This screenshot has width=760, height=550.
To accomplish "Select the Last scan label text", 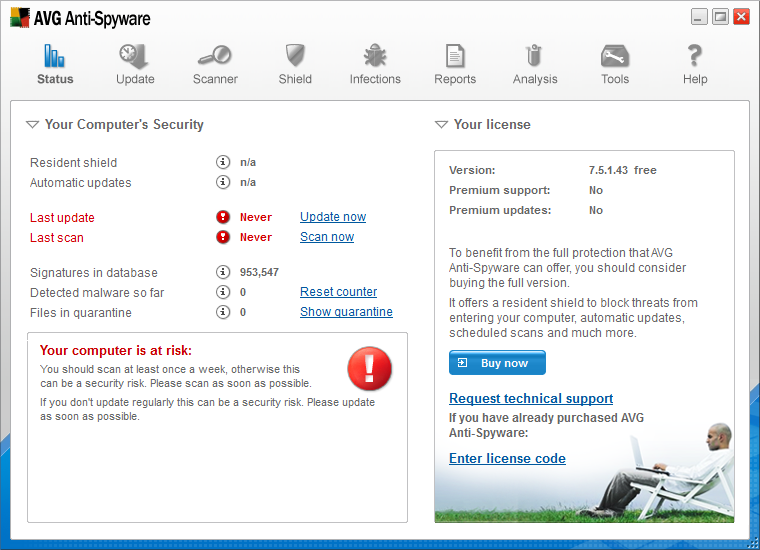I will point(57,238).
